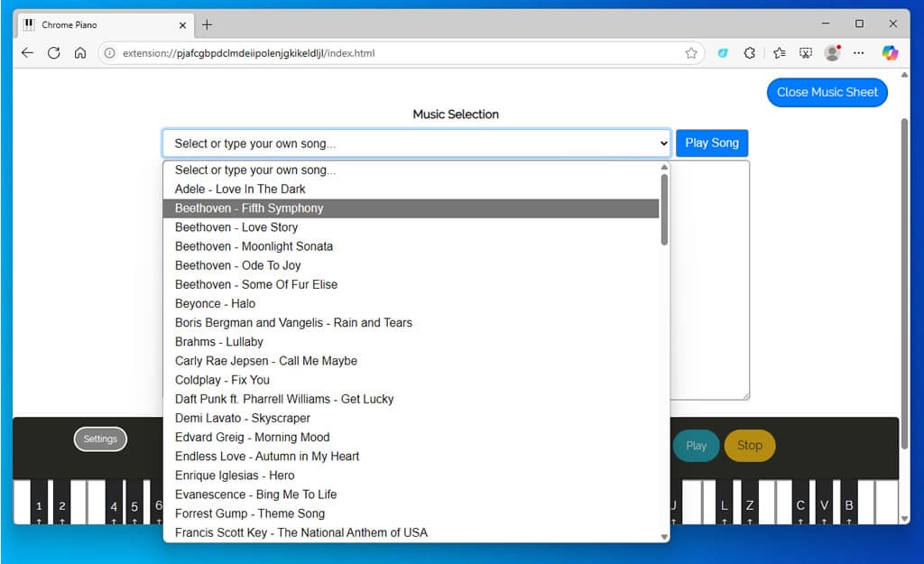Open the browser profile avatar

[x=832, y=53]
